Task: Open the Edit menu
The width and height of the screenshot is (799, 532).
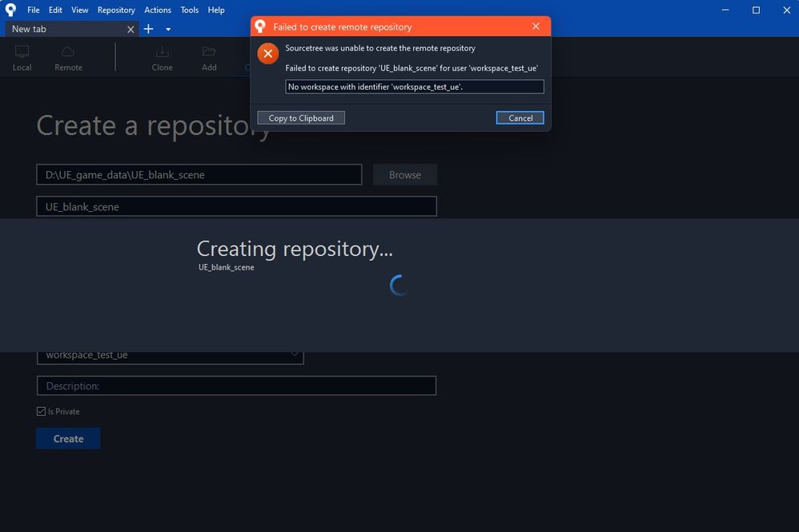Action: coord(55,10)
